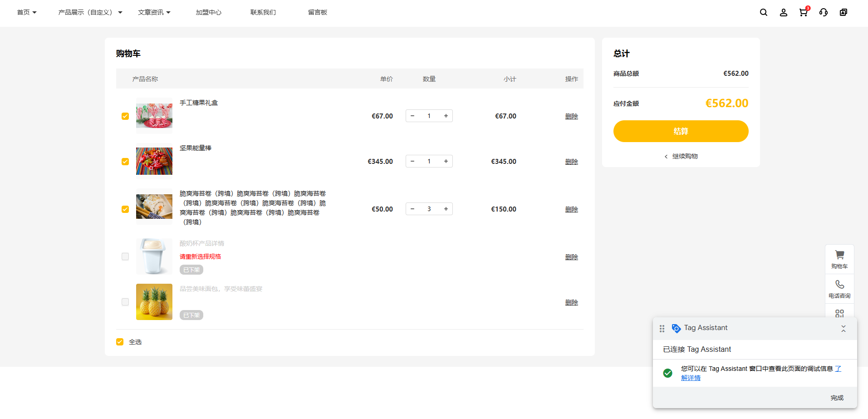Expand the 文章资讯 dropdown menu

coord(154,13)
